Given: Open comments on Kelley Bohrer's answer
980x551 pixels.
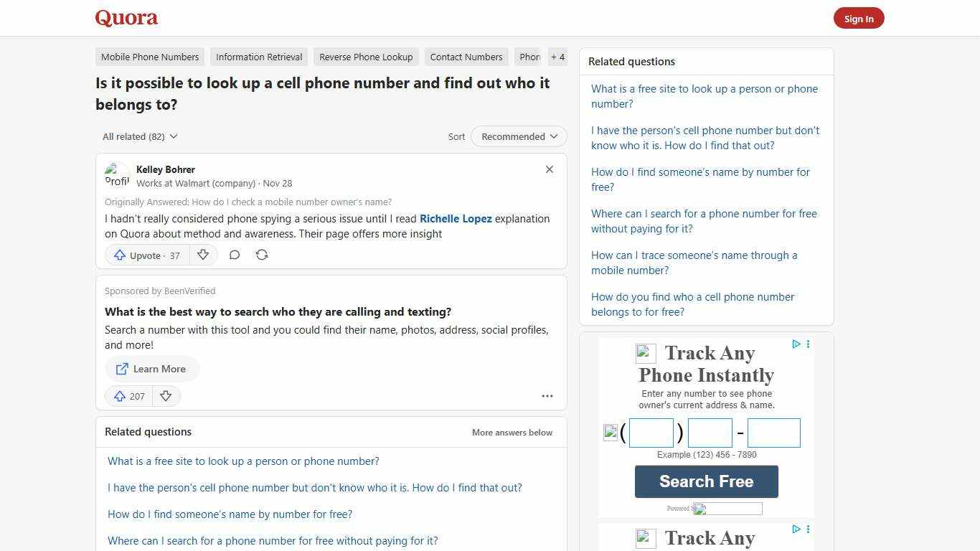Looking at the screenshot, I should pos(235,255).
